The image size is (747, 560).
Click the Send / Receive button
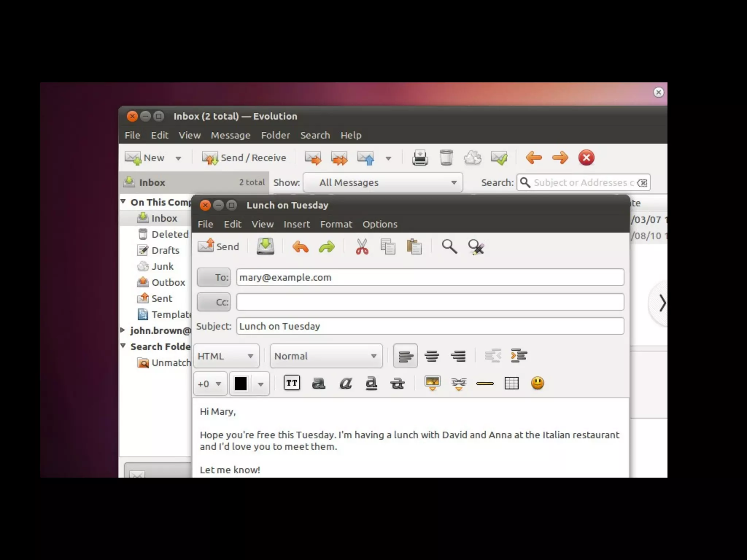tap(244, 158)
